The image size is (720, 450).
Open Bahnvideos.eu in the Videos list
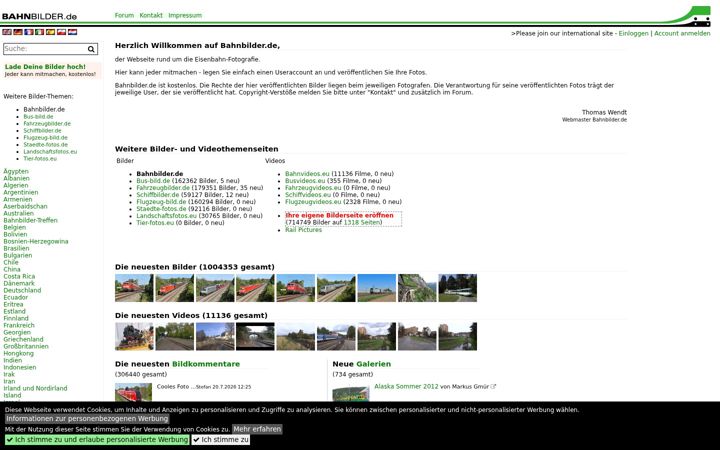tap(307, 174)
